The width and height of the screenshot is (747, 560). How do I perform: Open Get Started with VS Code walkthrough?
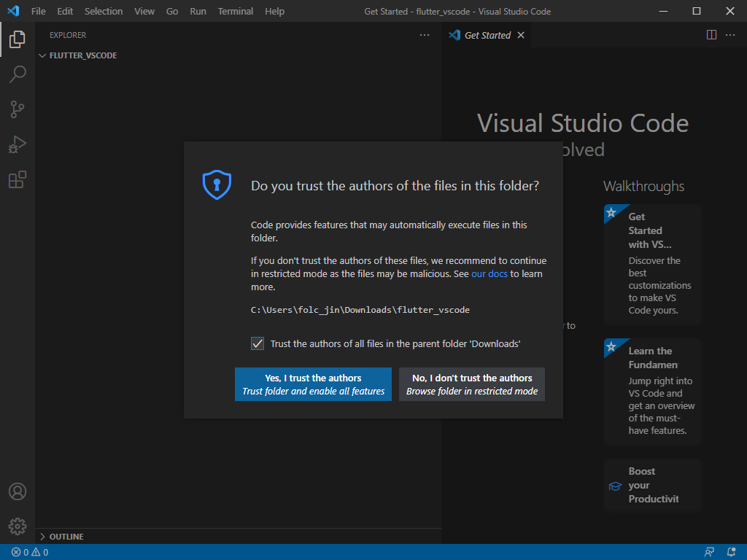tap(653, 264)
